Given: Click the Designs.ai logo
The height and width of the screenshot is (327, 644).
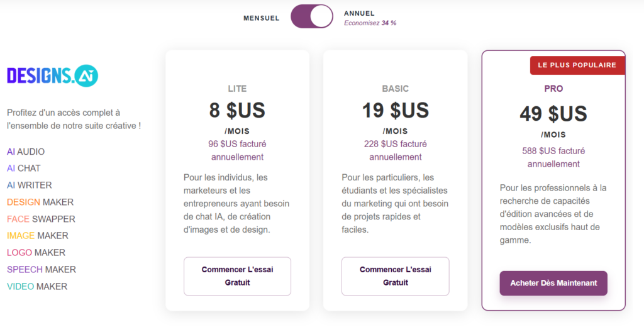Looking at the screenshot, I should pyautogui.click(x=53, y=75).
